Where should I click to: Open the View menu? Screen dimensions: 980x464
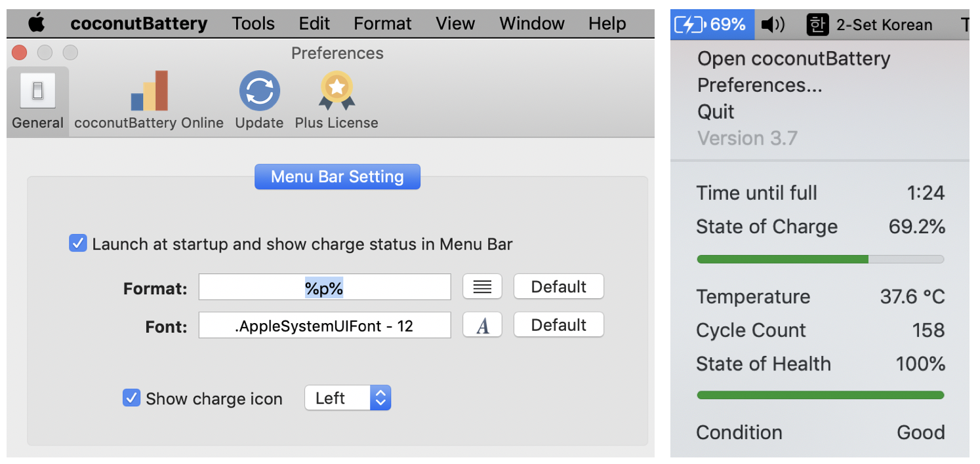click(455, 24)
